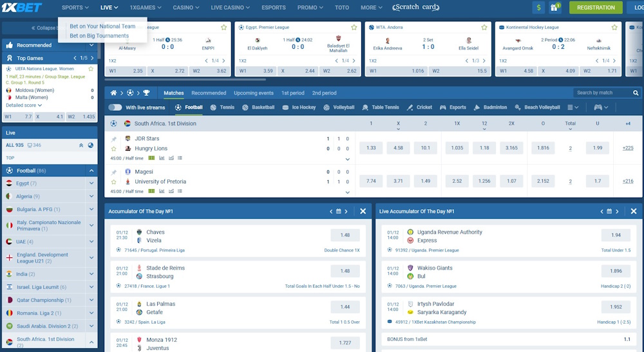Select 1.48 odds for Chaves vs Vizela
Viewport: 644px width, 352px height.
(x=345, y=235)
